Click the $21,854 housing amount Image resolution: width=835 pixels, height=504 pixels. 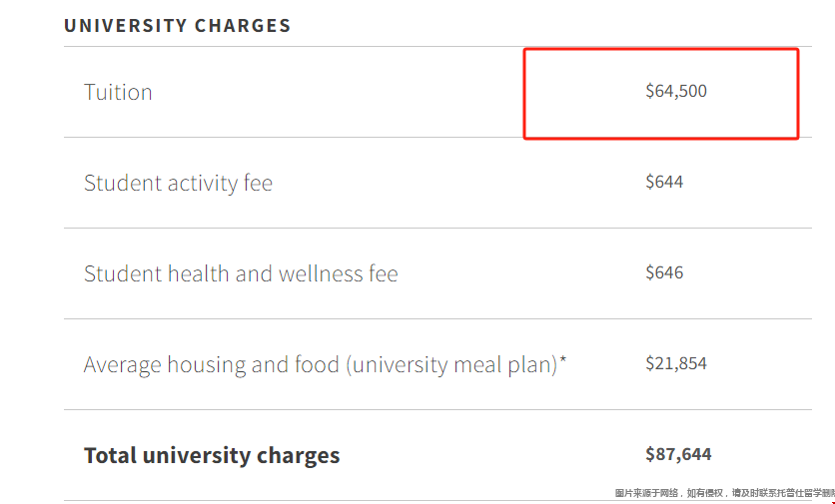click(676, 363)
